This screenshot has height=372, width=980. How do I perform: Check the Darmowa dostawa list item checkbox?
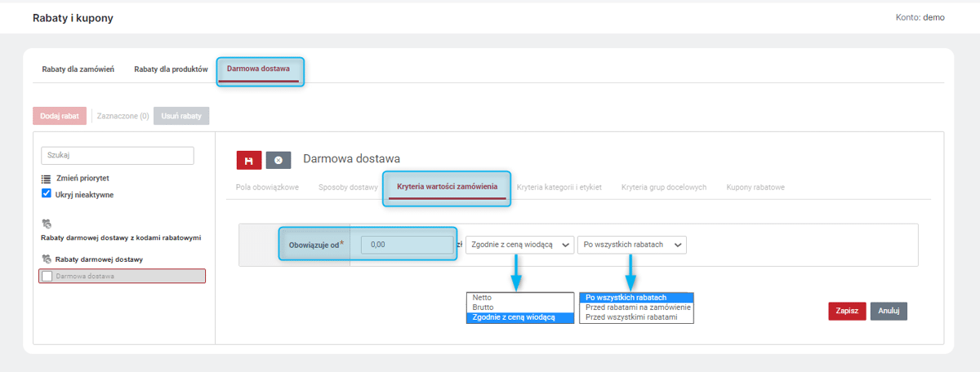[x=47, y=277]
